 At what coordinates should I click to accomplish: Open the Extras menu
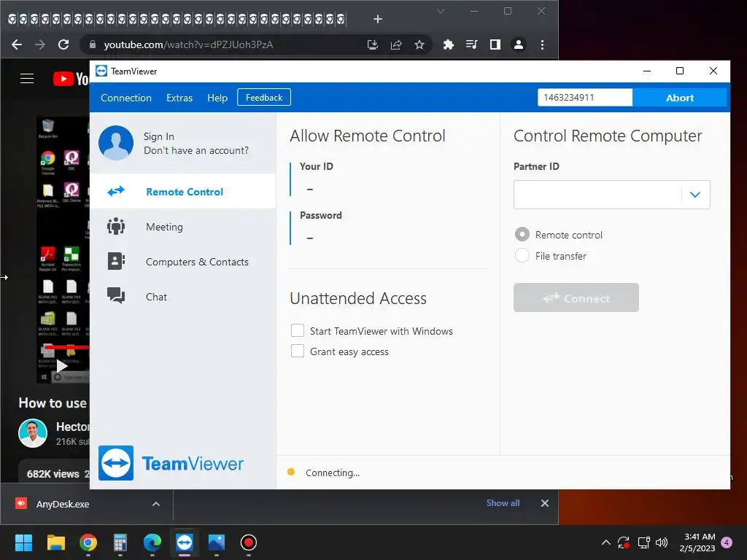[179, 98]
